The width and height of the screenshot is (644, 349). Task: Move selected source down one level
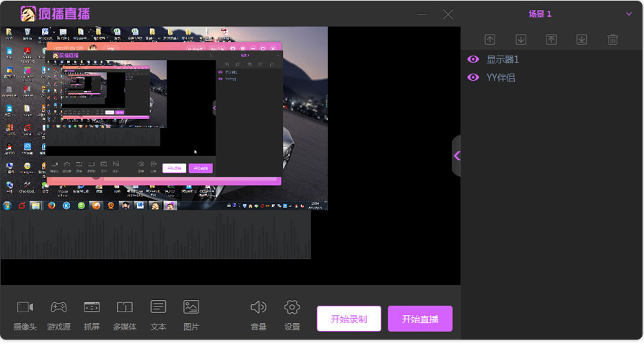tap(521, 40)
